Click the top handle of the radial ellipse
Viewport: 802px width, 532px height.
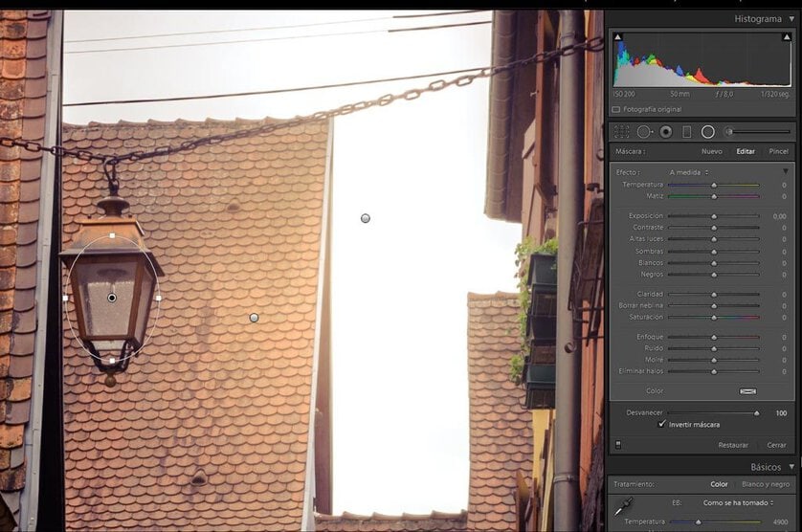click(112, 235)
